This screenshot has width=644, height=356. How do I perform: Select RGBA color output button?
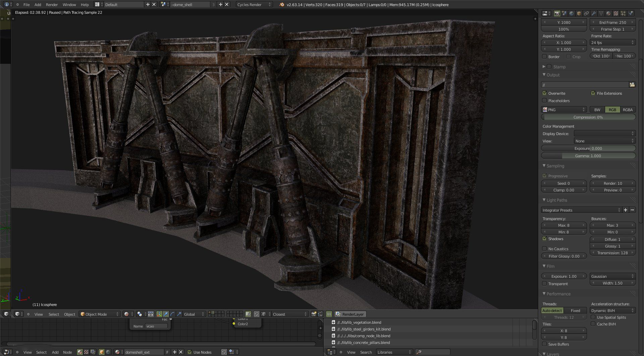point(627,110)
